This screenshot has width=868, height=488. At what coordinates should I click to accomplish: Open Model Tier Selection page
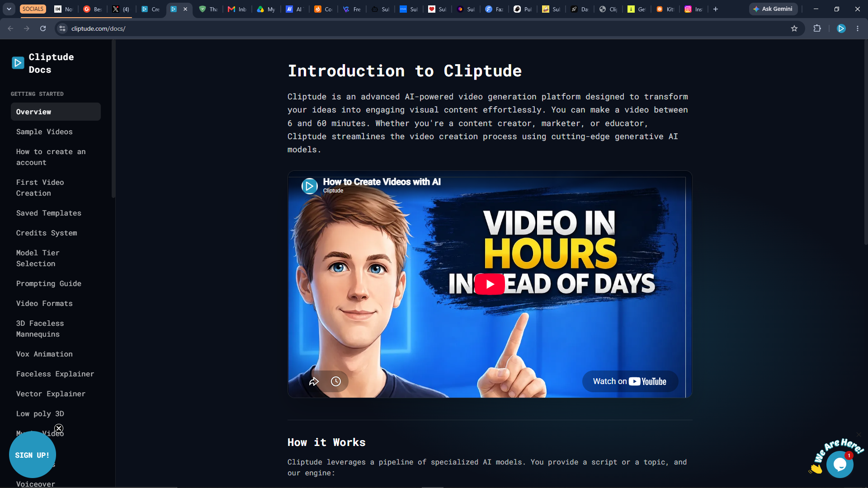[56, 258]
